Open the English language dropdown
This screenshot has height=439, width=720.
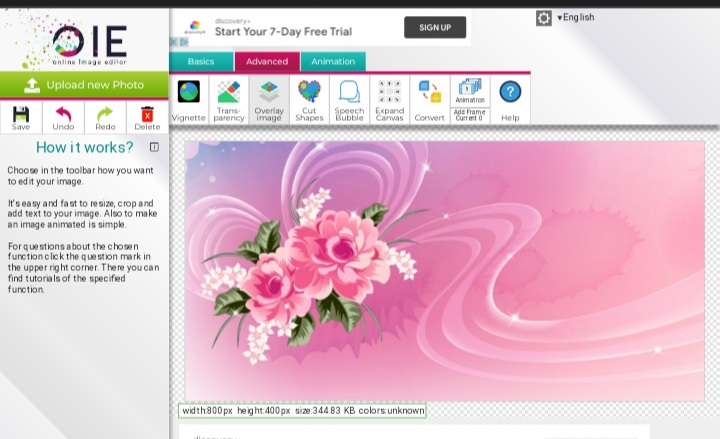[x=575, y=17]
